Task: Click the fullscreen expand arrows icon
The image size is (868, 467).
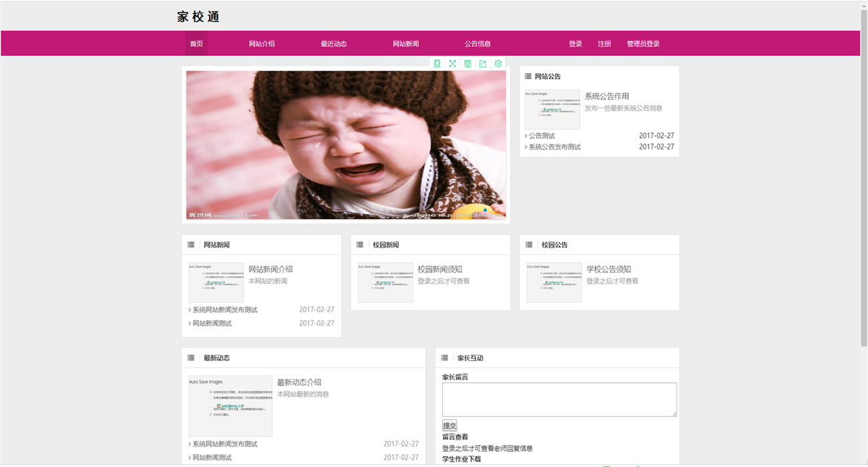Action: (x=453, y=63)
